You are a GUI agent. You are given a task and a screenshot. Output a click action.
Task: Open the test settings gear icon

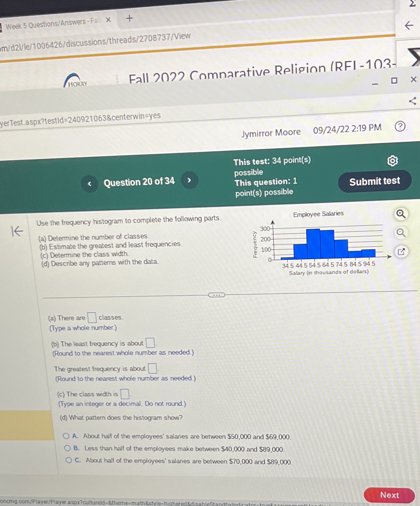[x=392, y=161]
